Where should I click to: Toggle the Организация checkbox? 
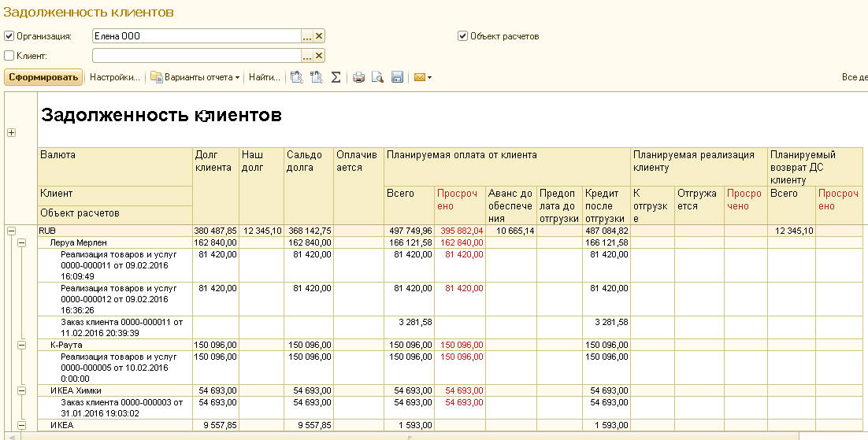9,36
